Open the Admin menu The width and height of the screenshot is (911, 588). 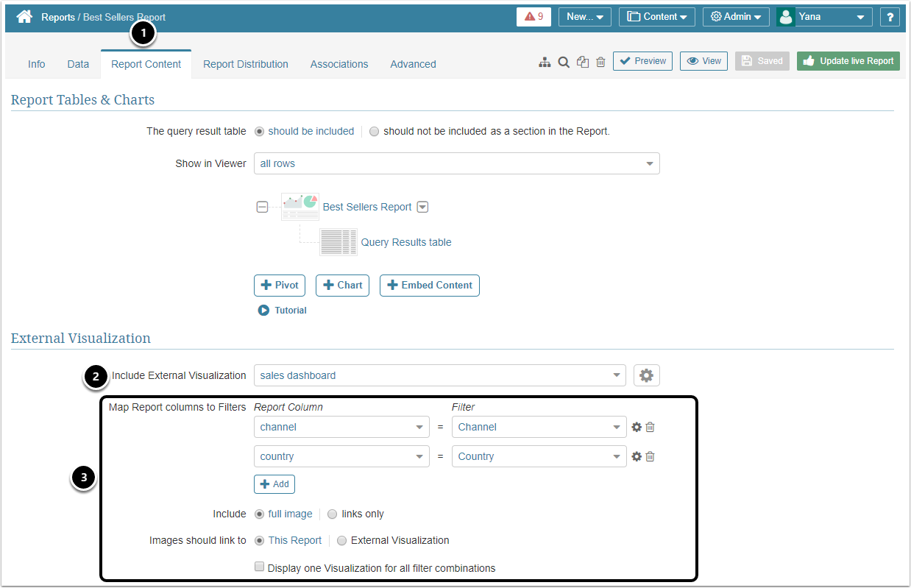tap(736, 17)
